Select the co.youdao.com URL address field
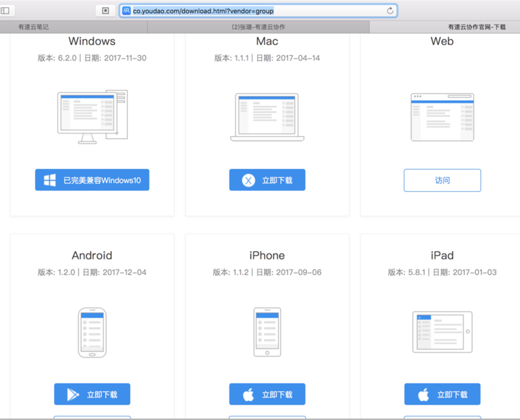Screen dimensions: 520x420 pyautogui.click(x=258, y=11)
